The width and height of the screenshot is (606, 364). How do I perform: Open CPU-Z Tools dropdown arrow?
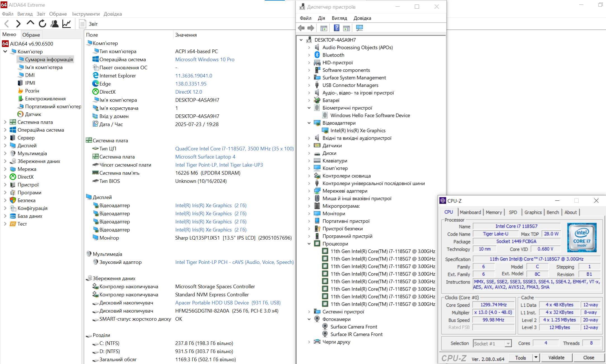[536, 358]
